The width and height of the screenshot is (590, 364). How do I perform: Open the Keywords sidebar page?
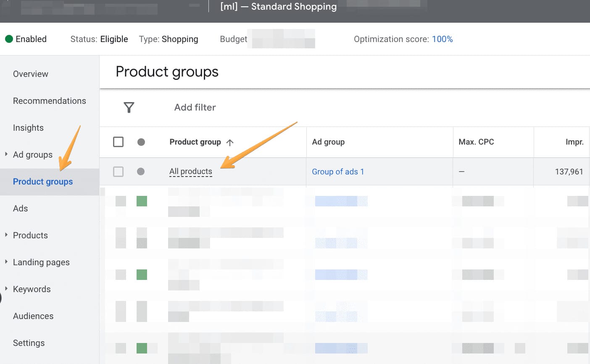32,289
